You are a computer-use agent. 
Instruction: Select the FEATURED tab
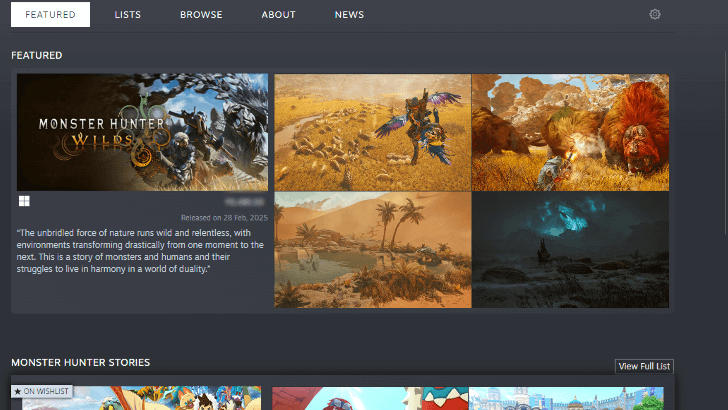pyautogui.click(x=50, y=14)
